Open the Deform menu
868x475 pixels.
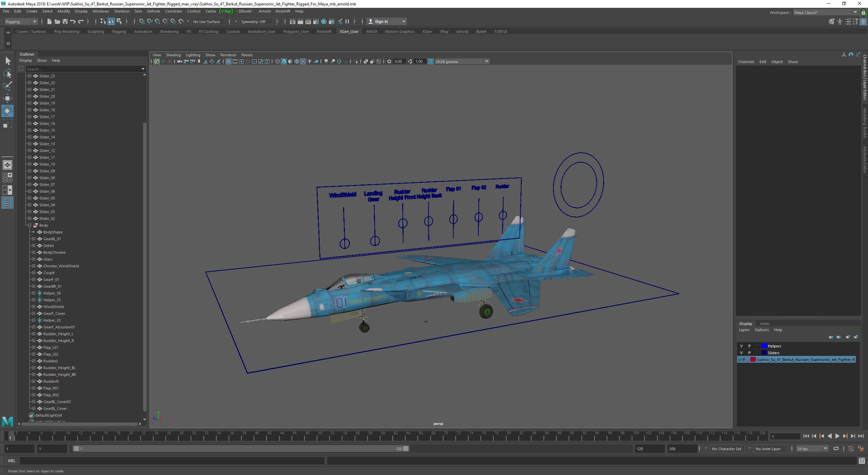[153, 11]
